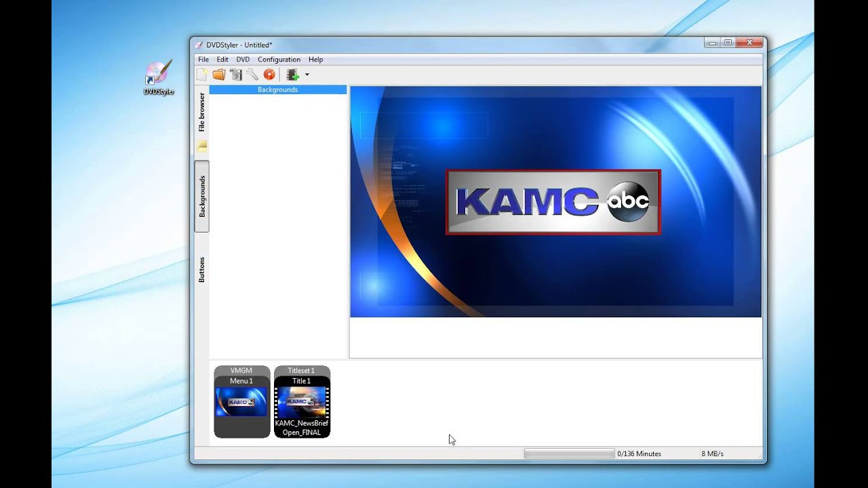This screenshot has height=488, width=868.
Task: Close the DVDStyler window
Action: (749, 43)
